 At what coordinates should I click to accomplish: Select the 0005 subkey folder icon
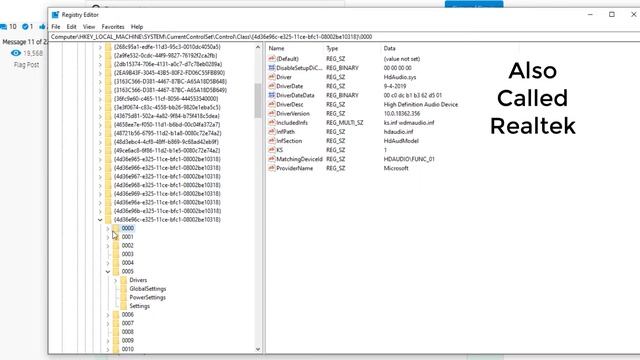click(116, 271)
